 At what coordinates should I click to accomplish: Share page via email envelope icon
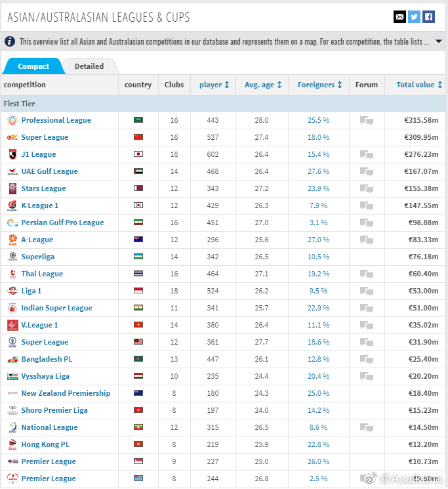[399, 17]
